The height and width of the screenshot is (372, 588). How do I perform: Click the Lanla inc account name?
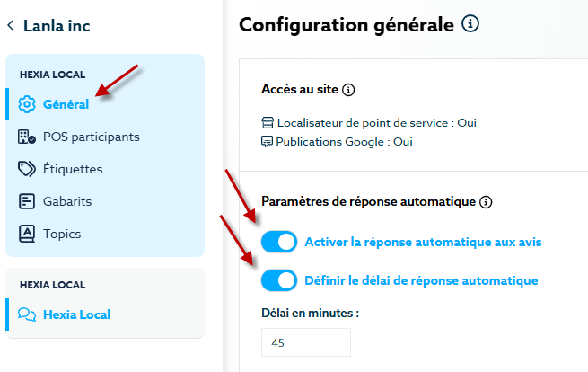pyautogui.click(x=57, y=26)
